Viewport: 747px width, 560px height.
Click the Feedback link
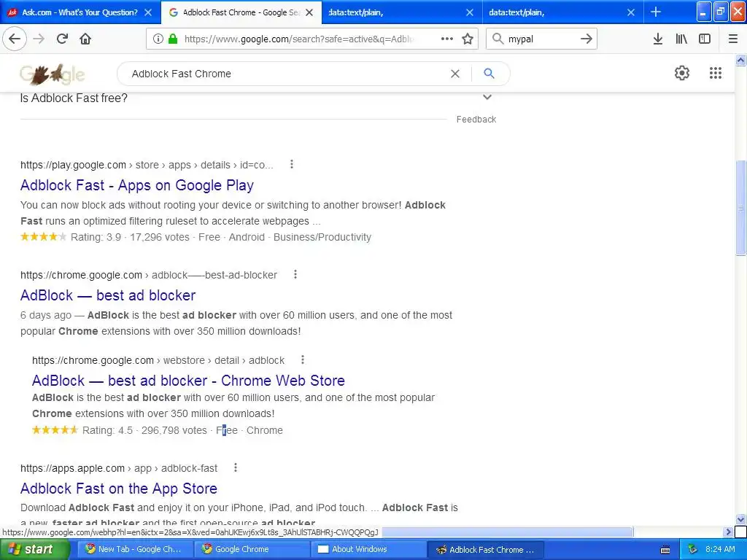pyautogui.click(x=476, y=119)
